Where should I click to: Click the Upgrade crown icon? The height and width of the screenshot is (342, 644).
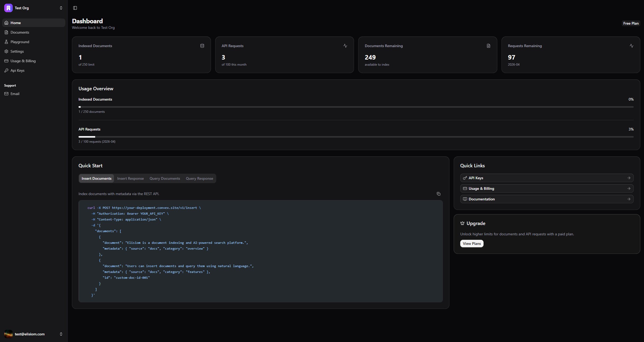point(462,223)
